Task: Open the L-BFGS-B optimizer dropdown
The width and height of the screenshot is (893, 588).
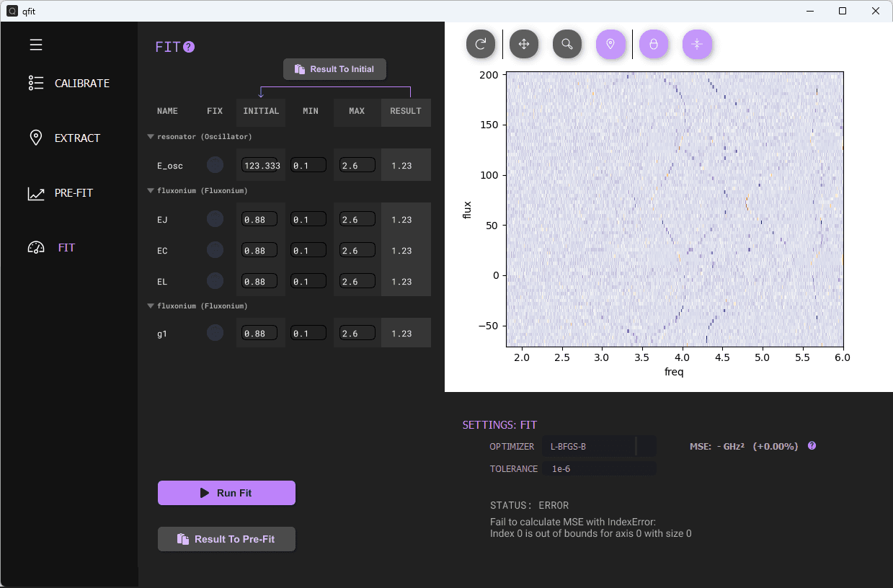Action: pyautogui.click(x=598, y=447)
